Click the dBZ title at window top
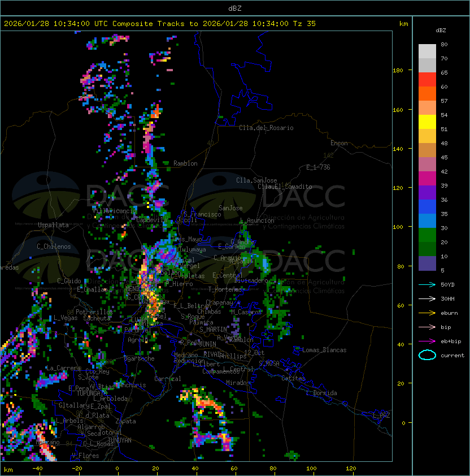The width and height of the screenshot is (470, 476). coord(234,8)
